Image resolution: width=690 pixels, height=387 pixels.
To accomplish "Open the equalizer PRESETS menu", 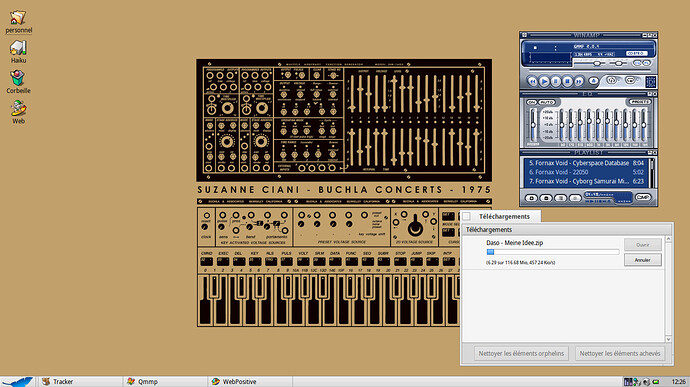I will [640, 102].
